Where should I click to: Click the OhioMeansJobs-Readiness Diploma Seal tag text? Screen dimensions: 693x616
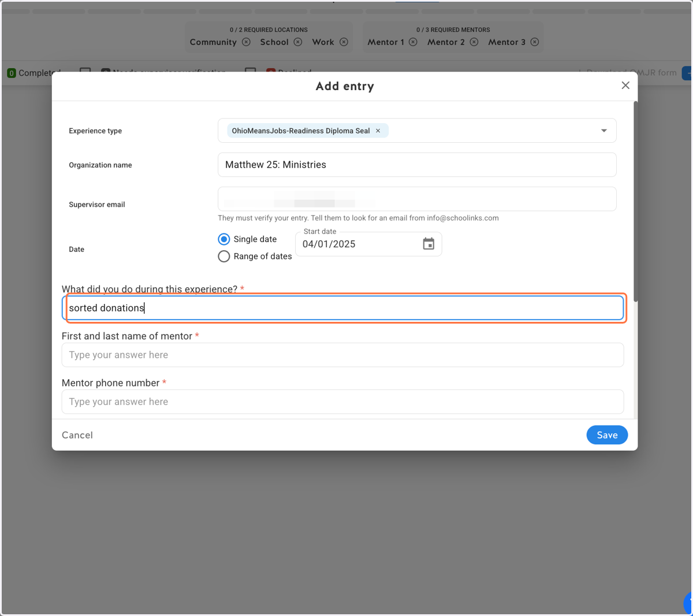click(301, 131)
